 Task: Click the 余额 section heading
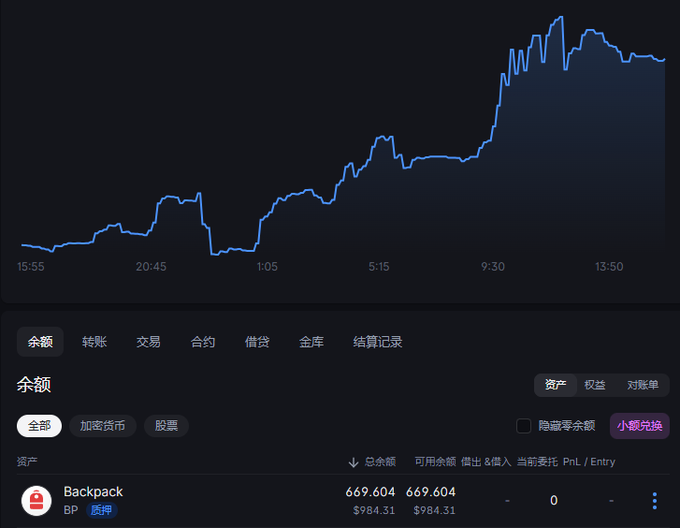pos(34,385)
